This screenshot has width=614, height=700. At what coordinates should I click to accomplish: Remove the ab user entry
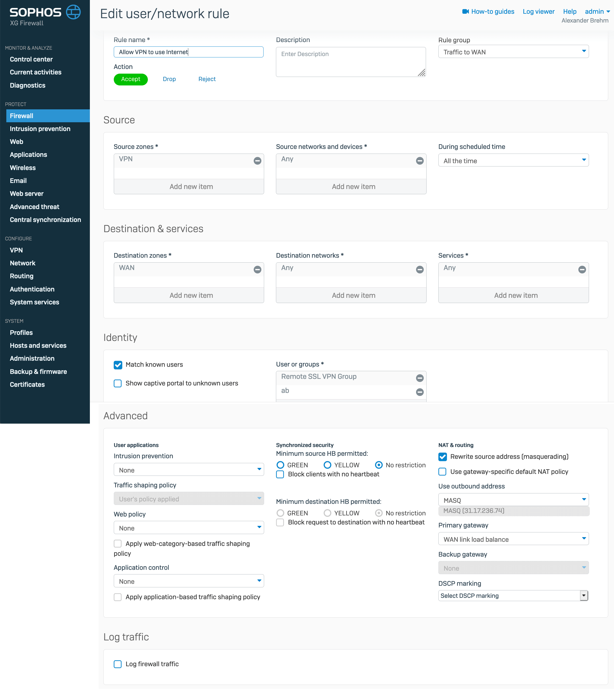tap(419, 392)
